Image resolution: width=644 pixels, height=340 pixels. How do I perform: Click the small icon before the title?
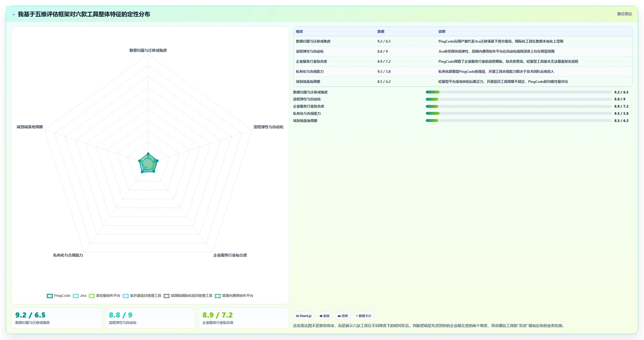[x=14, y=14]
